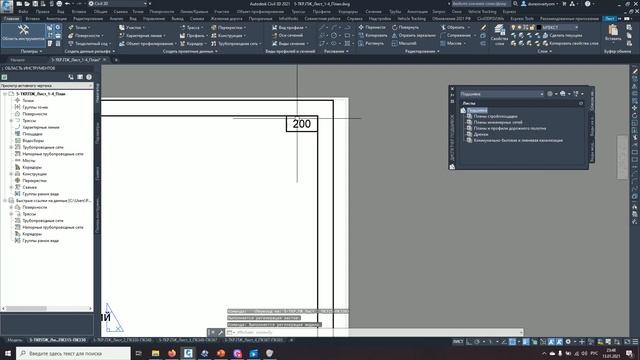Viewport: 640px width, 360px height.
Task: Select Группы точек in the Toolspace tree
Action: (x=35, y=107)
